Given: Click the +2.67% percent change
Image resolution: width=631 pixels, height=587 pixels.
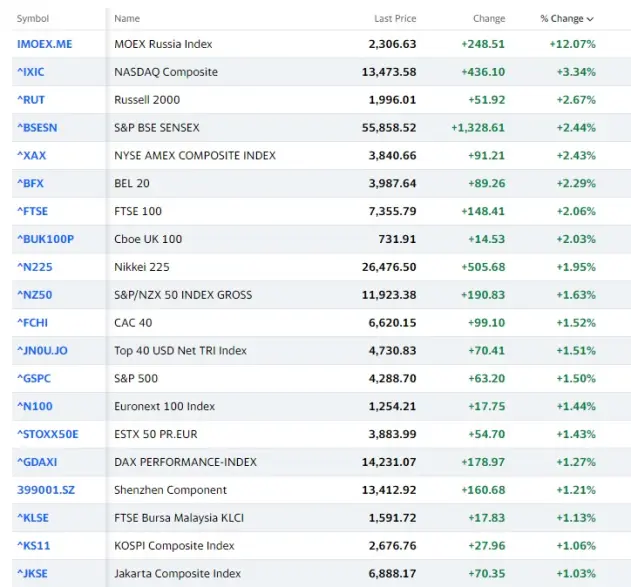Looking at the screenshot, I should pyautogui.click(x=576, y=99).
